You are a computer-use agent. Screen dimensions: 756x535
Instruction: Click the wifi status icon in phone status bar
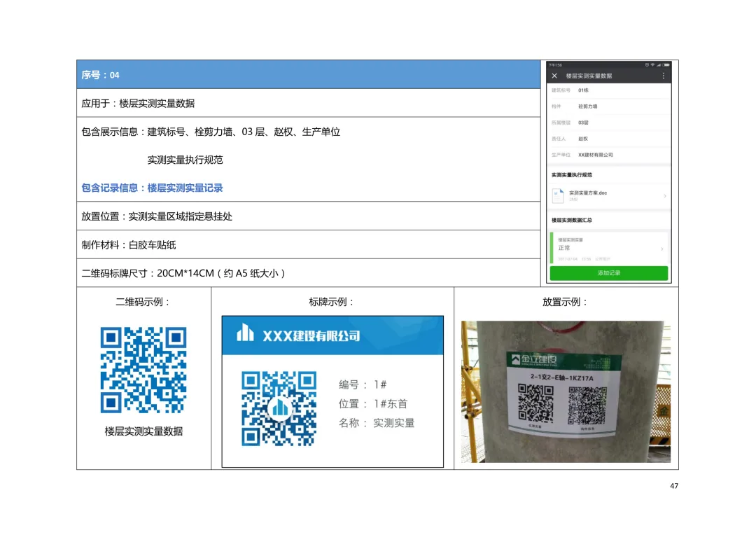[653, 64]
